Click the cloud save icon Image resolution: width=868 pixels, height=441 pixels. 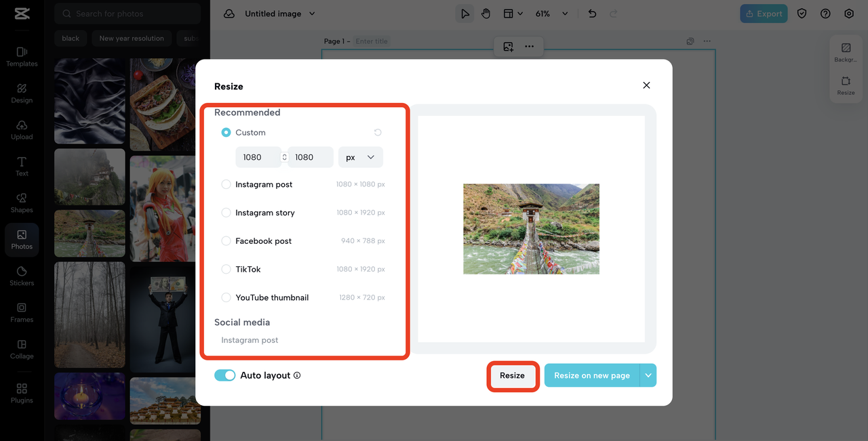point(229,14)
